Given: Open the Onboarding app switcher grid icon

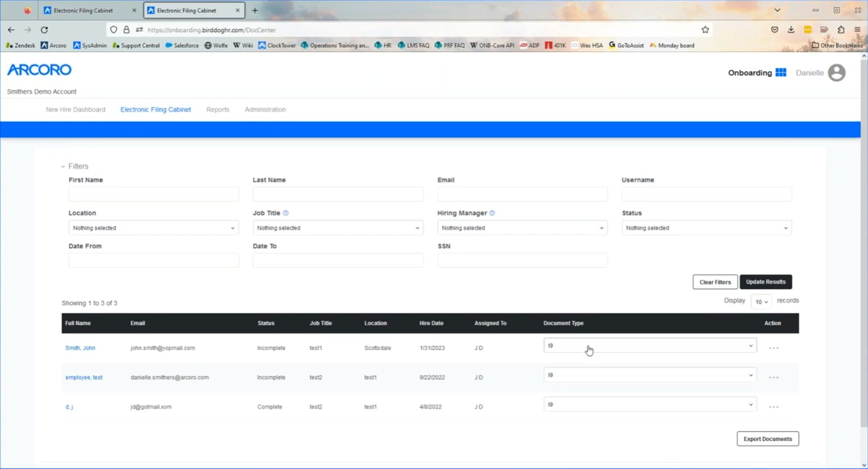Looking at the screenshot, I should point(780,72).
